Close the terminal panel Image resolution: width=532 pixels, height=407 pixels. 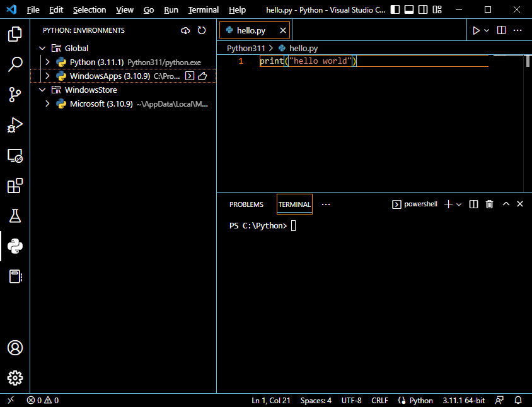520,204
